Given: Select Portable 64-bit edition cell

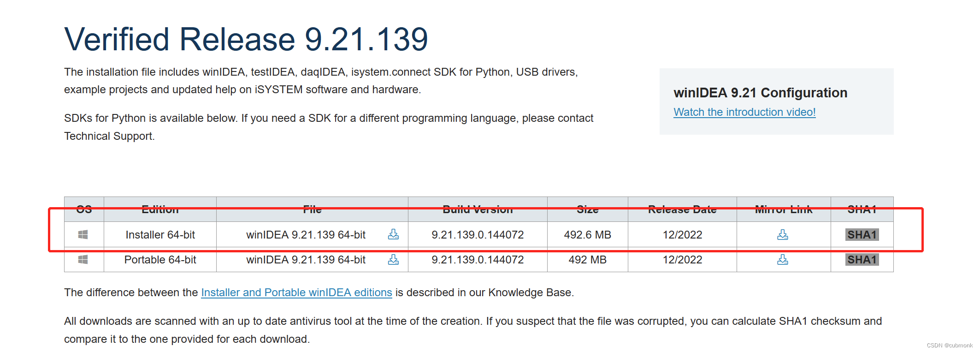Looking at the screenshot, I should pyautogui.click(x=160, y=260).
